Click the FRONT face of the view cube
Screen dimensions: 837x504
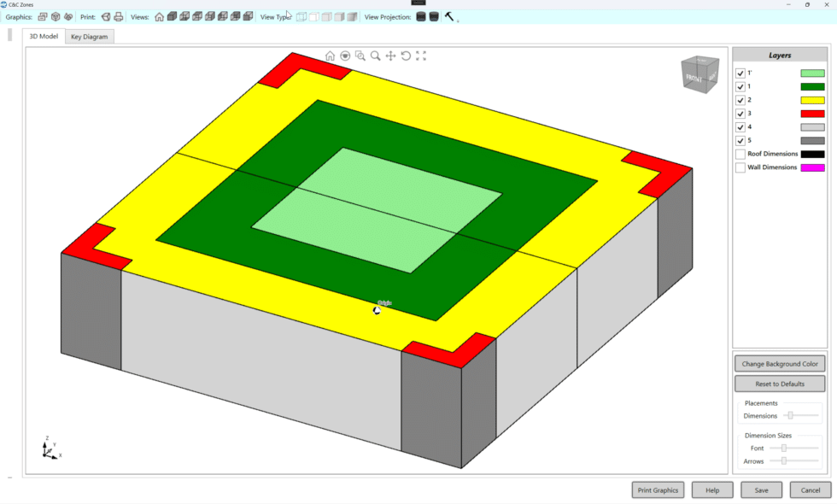694,79
